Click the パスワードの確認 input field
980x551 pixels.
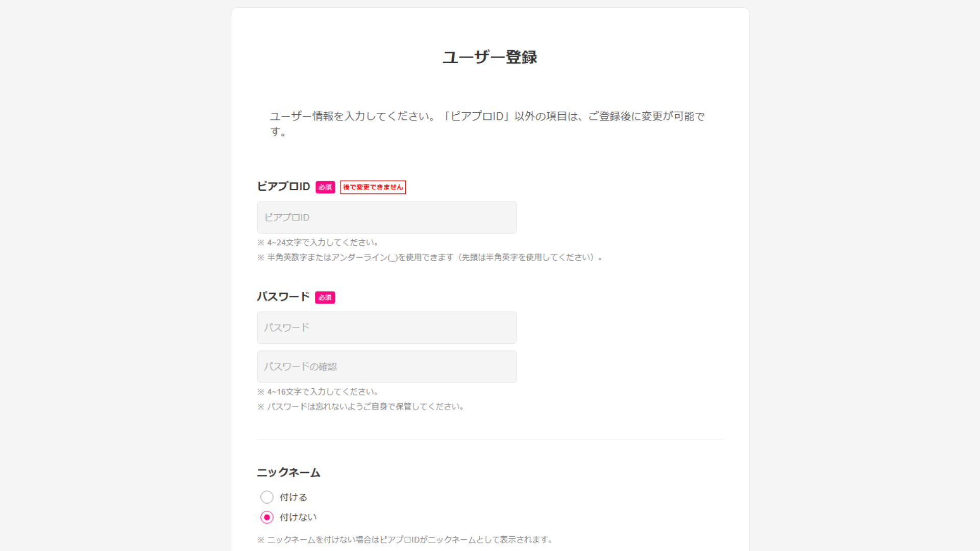[386, 366]
